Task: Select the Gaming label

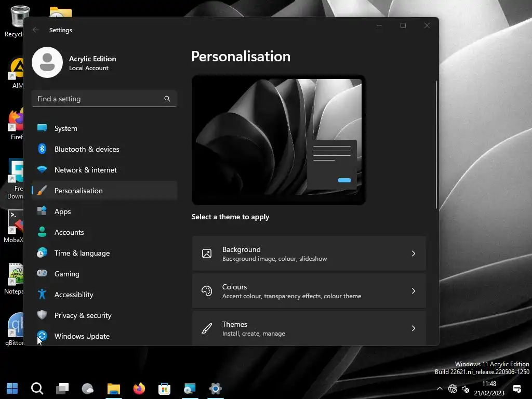Action: point(67,274)
